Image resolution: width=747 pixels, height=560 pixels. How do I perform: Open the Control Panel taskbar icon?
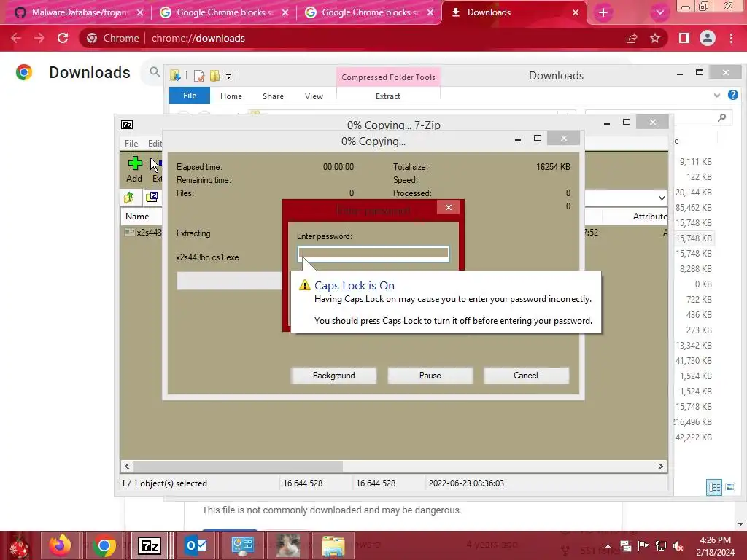tap(242, 545)
